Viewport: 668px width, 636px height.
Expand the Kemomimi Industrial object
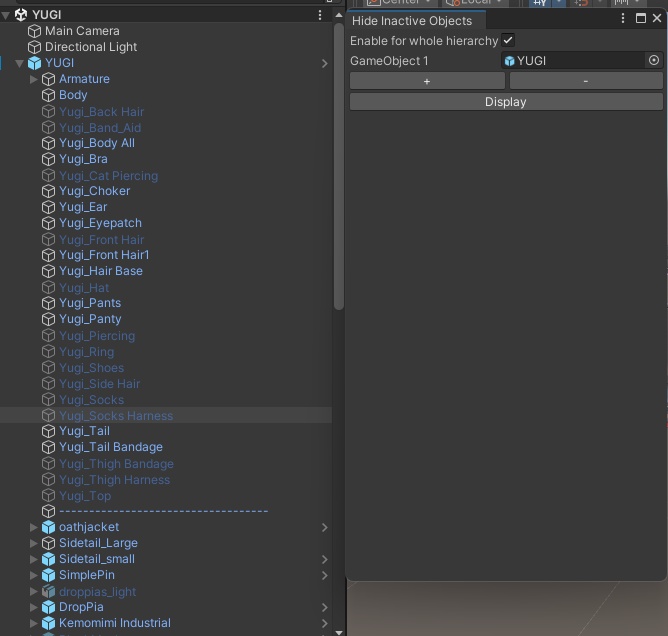pos(34,623)
